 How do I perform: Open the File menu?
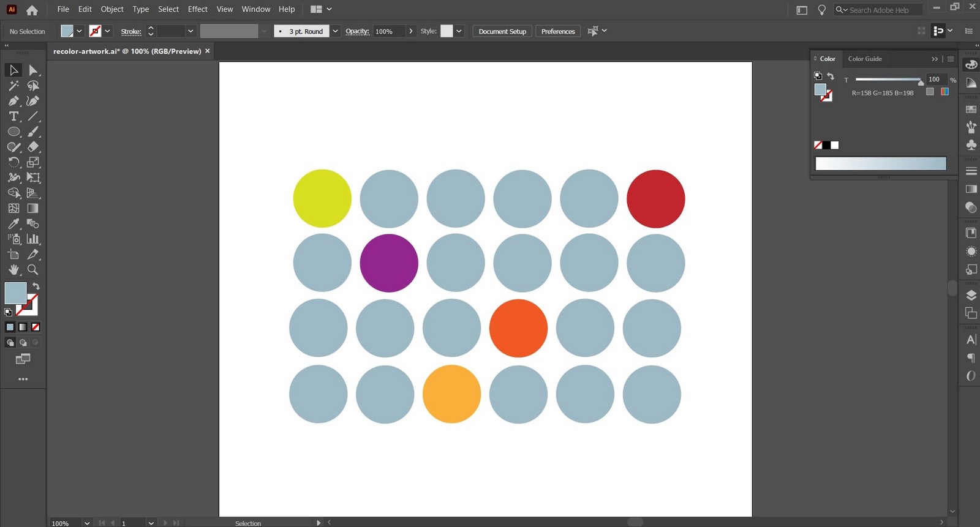63,9
